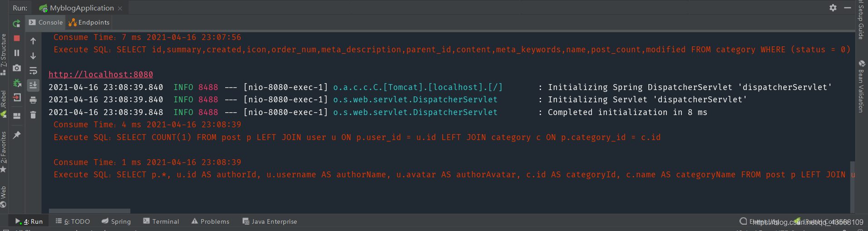The height and width of the screenshot is (231, 868).
Task: Rerun MyblogApplication with the green rerun icon
Action: pos(17,23)
